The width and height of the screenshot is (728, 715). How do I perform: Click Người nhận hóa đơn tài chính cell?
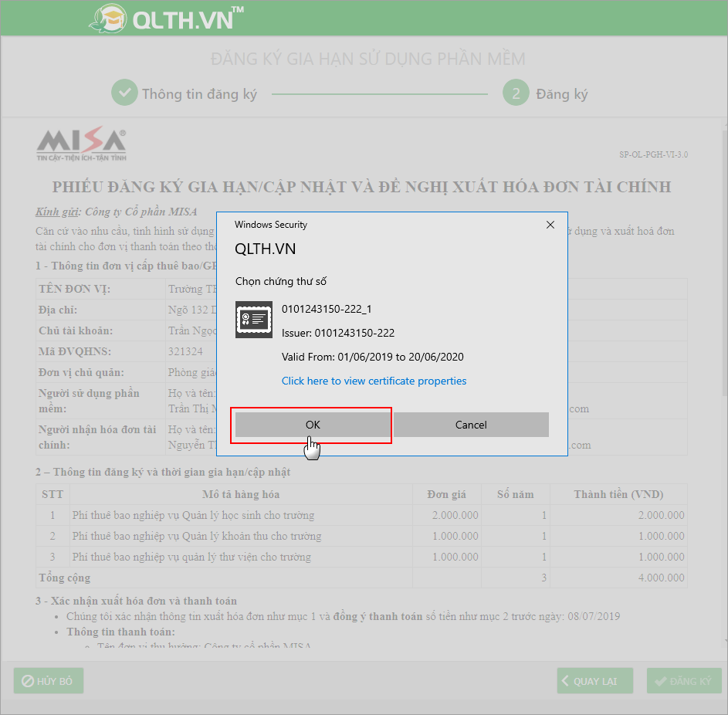[x=101, y=437]
